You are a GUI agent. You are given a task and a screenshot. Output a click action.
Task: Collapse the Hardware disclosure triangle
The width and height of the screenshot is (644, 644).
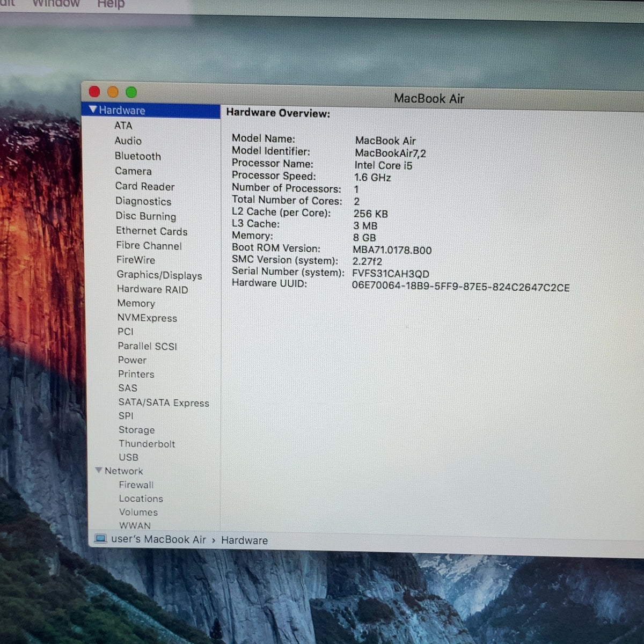point(93,109)
